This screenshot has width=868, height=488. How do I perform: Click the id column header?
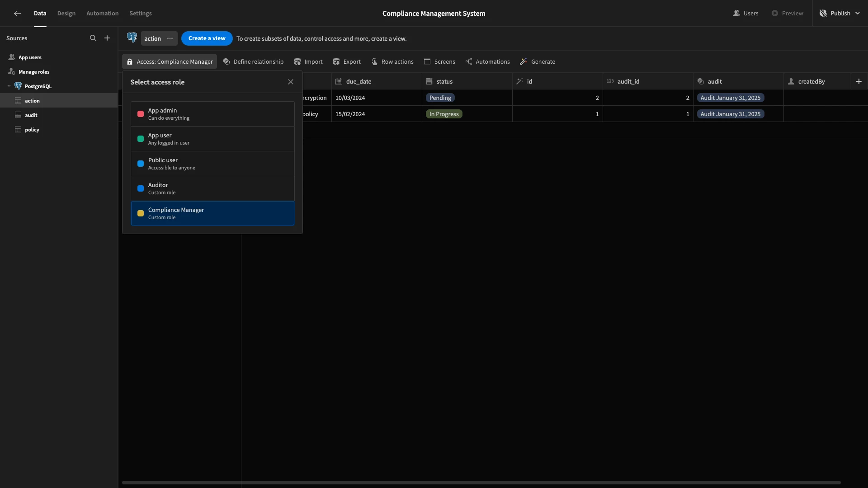coord(557,81)
